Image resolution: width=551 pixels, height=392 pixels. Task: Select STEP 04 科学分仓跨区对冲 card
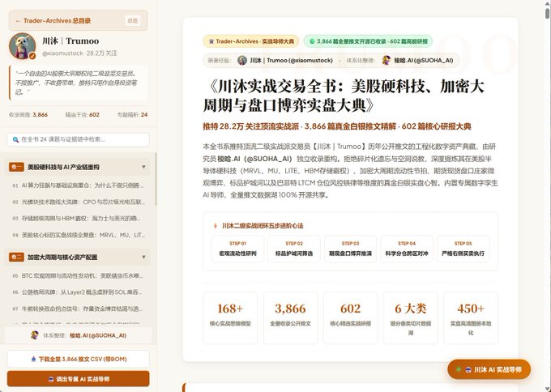407,249
